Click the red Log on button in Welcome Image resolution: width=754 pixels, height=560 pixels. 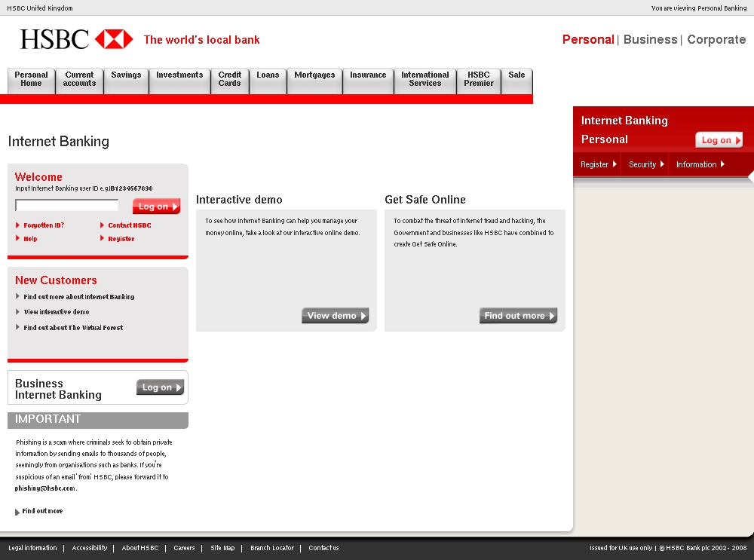pyautogui.click(x=156, y=207)
